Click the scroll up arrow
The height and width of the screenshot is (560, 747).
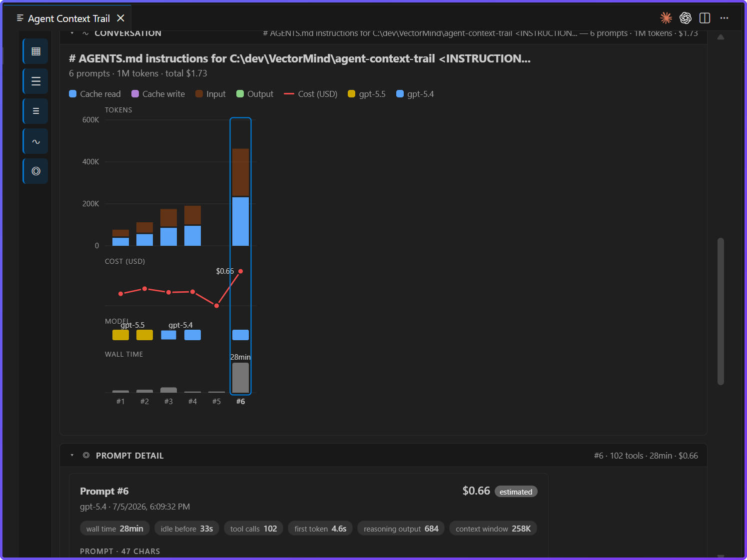click(721, 37)
